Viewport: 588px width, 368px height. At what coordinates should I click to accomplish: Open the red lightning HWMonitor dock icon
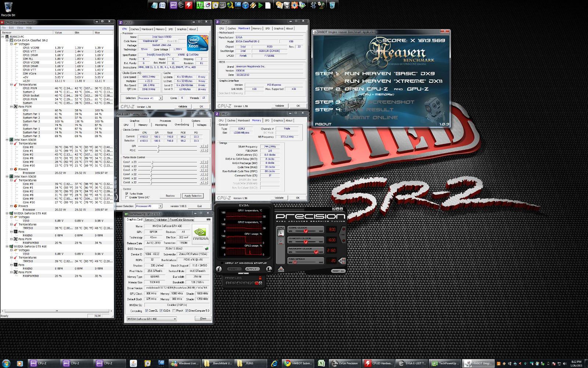[x=189, y=5]
